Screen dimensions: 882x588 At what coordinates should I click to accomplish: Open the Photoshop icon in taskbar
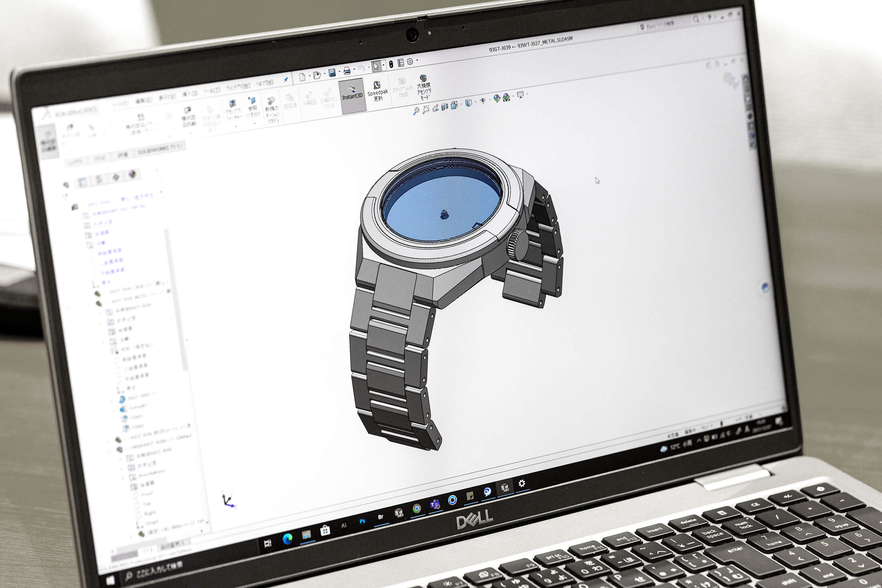[x=362, y=521]
